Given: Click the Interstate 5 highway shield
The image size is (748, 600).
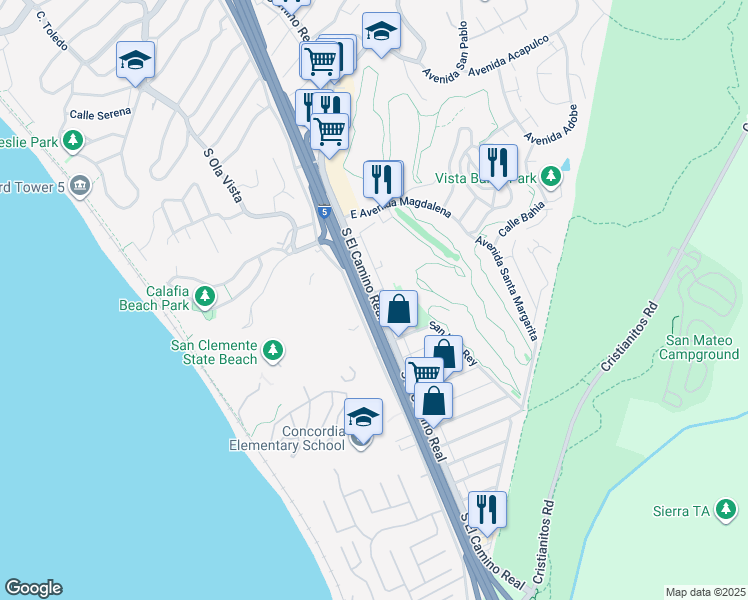Looking at the screenshot, I should (x=324, y=211).
